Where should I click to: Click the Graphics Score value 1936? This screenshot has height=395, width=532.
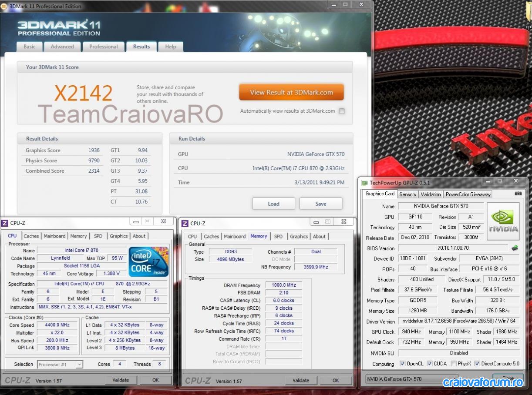click(x=94, y=151)
